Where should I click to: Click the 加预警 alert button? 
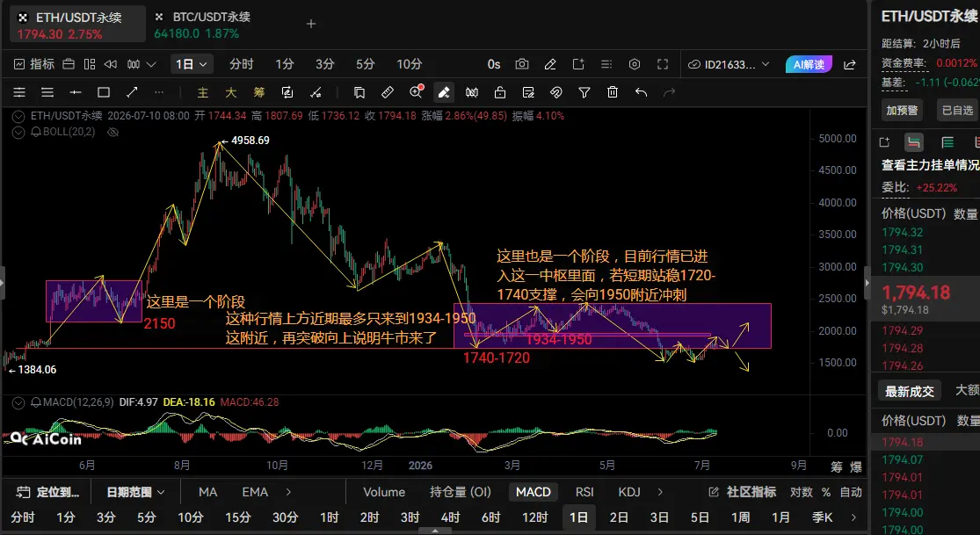point(901,111)
